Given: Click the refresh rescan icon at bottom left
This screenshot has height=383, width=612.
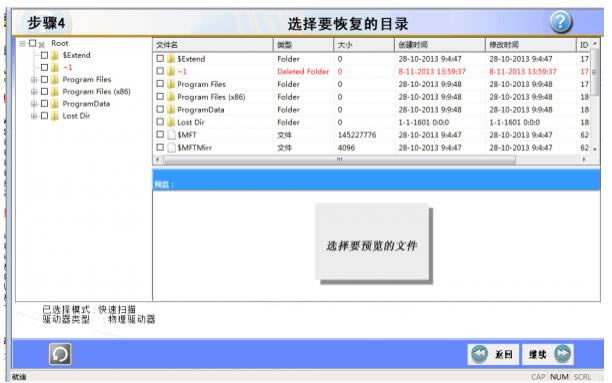Looking at the screenshot, I should (60, 354).
